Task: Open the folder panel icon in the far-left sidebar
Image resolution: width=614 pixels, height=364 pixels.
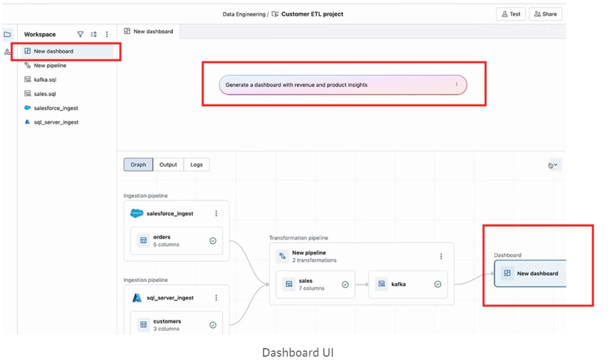Action: 7,34
